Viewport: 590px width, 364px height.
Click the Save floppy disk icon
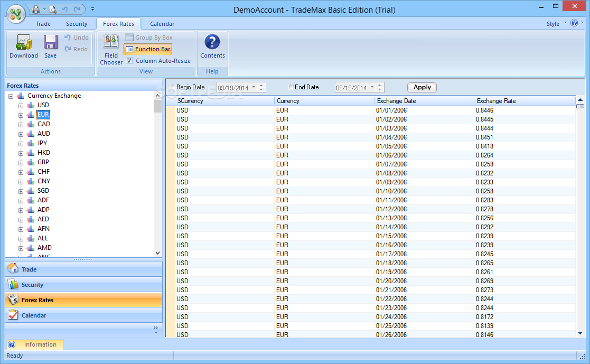coord(50,42)
